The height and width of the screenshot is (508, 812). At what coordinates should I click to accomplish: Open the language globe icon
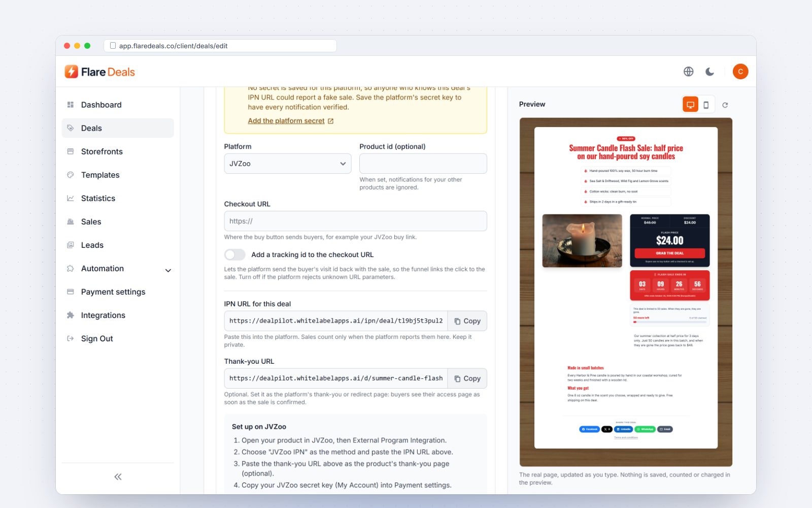click(688, 72)
